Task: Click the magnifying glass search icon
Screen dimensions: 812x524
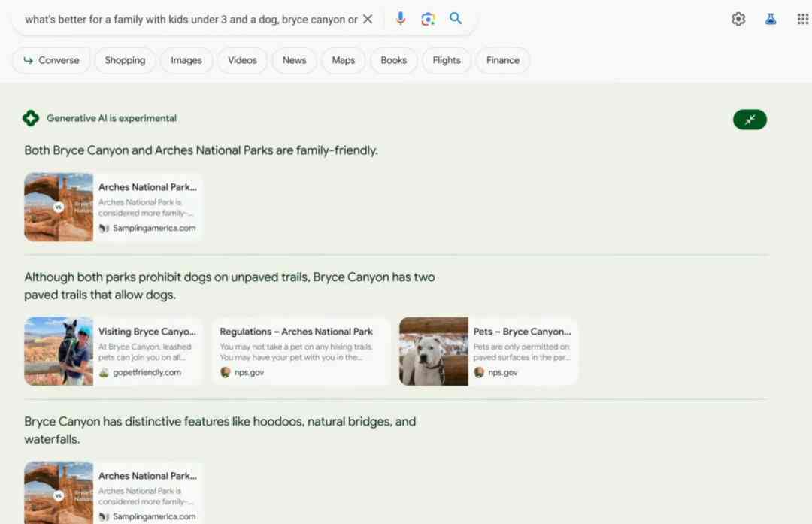Action: (455, 19)
